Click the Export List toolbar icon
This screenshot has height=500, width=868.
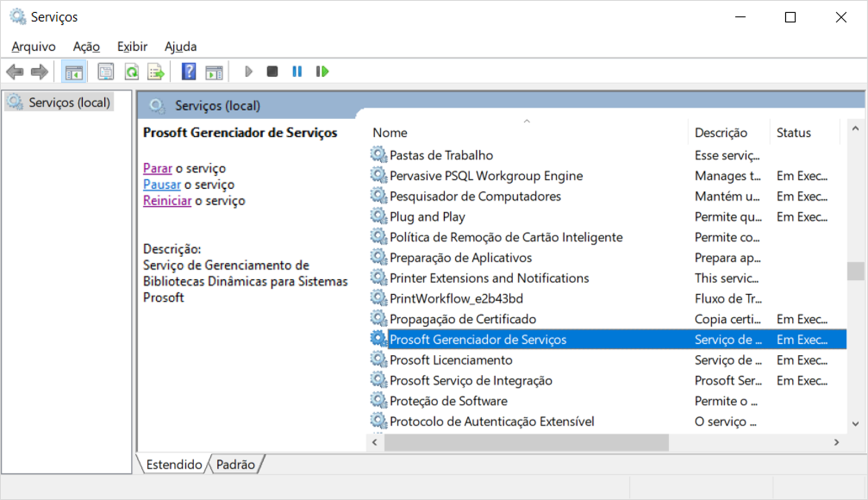[156, 72]
